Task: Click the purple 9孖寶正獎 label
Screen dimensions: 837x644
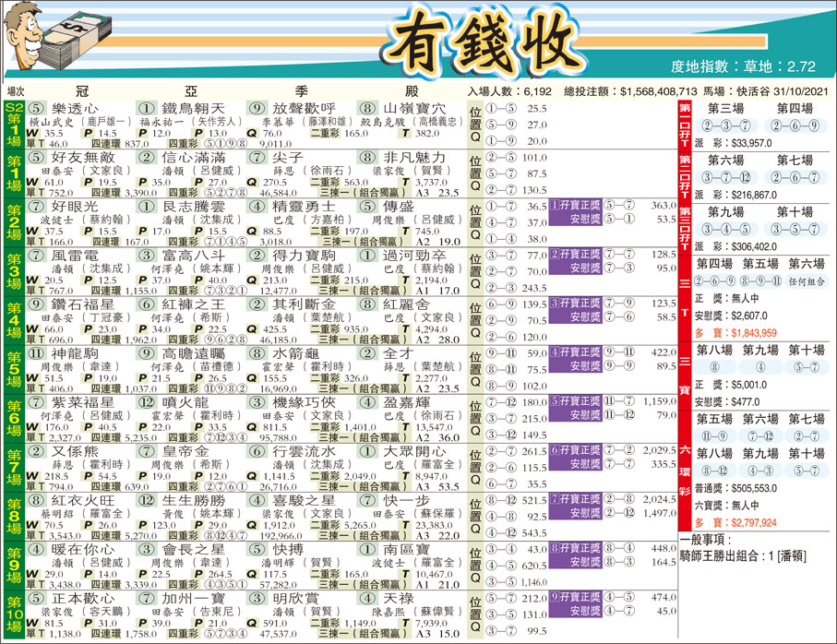Action: point(576,598)
